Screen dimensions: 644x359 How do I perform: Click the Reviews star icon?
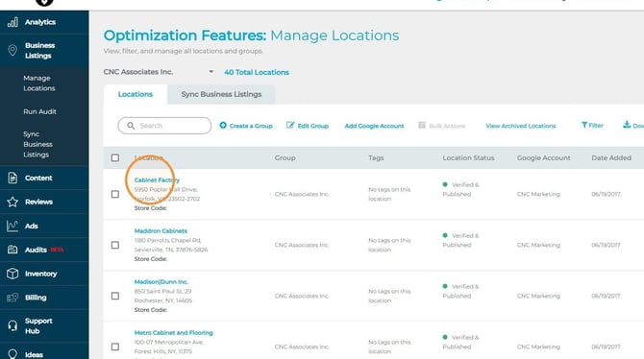[x=12, y=202]
